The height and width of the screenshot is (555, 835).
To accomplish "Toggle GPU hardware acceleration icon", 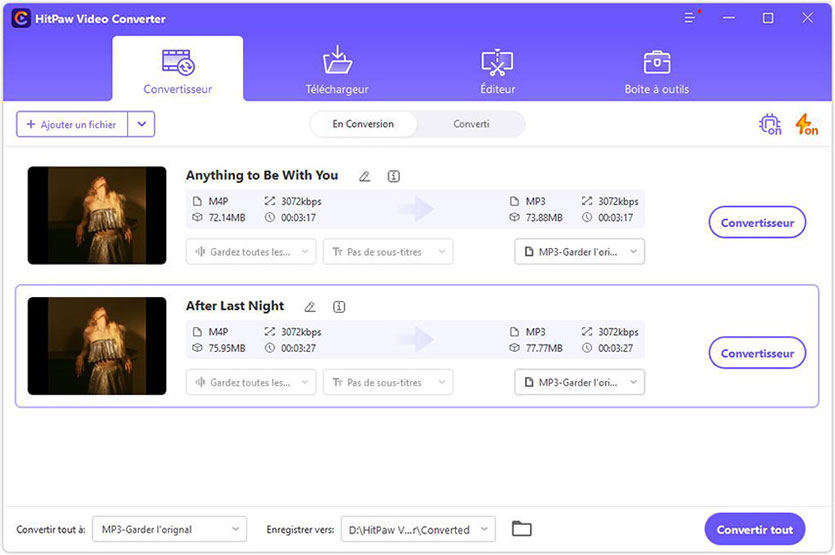I will click(x=769, y=125).
